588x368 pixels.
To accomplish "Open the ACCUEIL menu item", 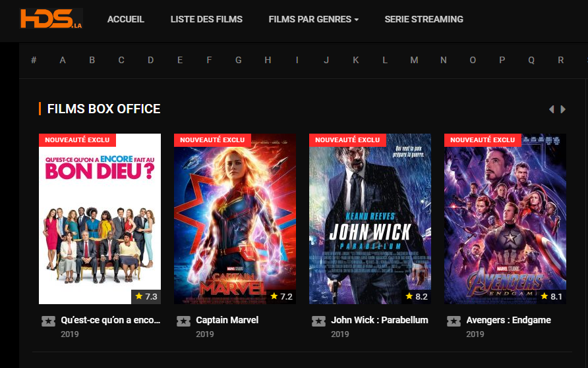I will click(x=126, y=20).
